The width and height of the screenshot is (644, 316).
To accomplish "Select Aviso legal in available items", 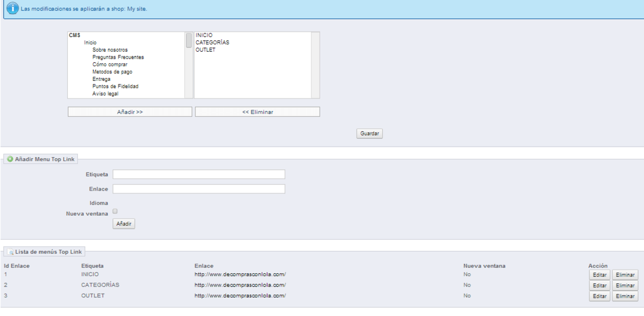I will click(x=105, y=94).
